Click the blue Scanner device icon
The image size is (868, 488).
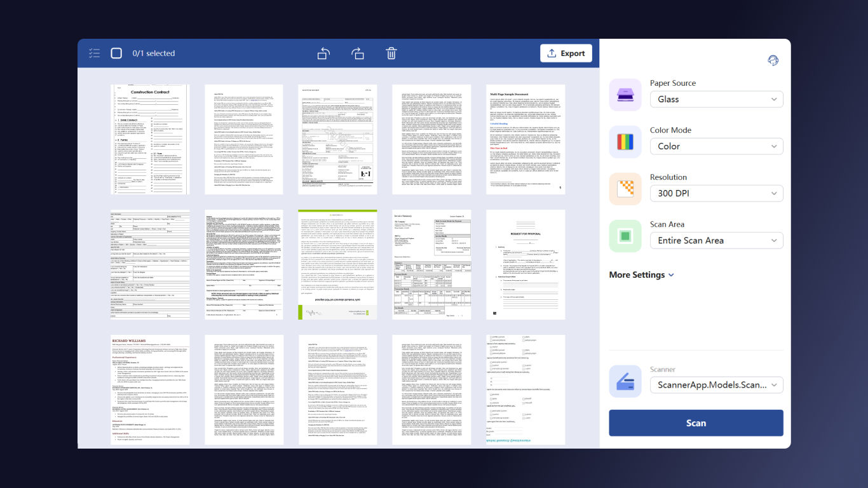[x=625, y=381]
